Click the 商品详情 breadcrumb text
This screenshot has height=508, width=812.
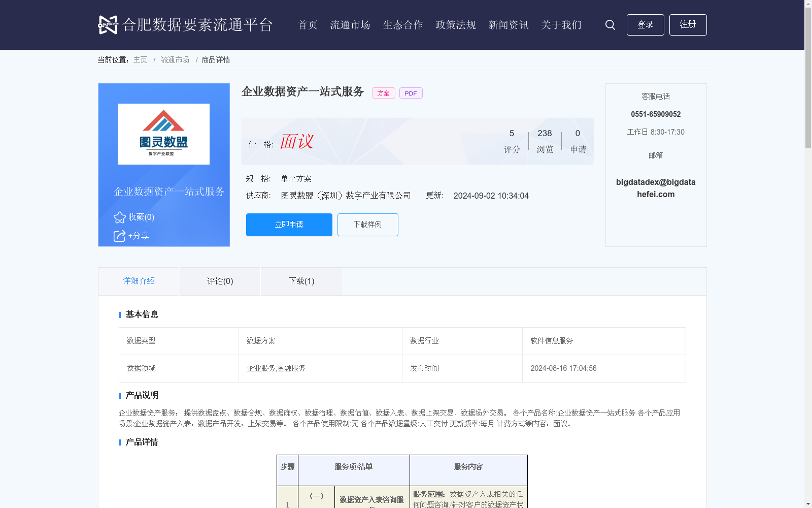[216, 60]
